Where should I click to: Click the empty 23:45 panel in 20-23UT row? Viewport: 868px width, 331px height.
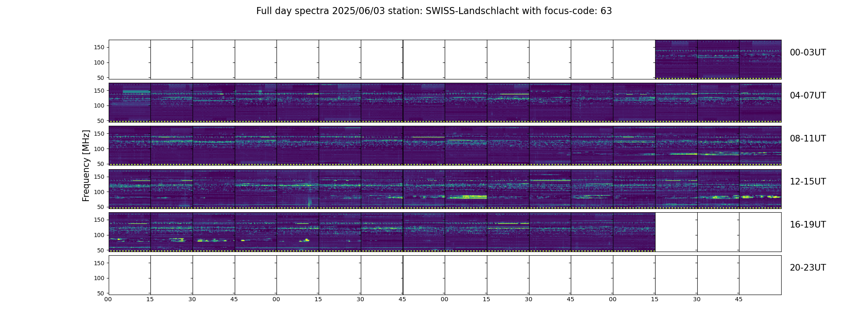760,275
